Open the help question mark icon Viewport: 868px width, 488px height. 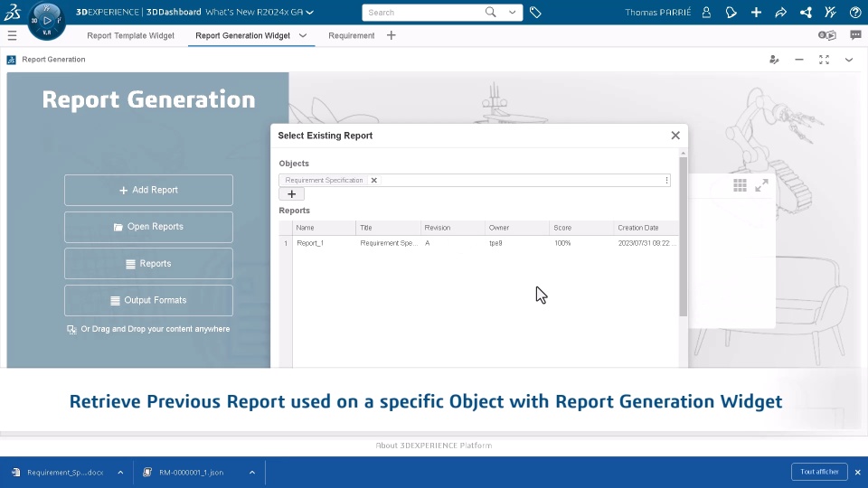[x=855, y=12]
